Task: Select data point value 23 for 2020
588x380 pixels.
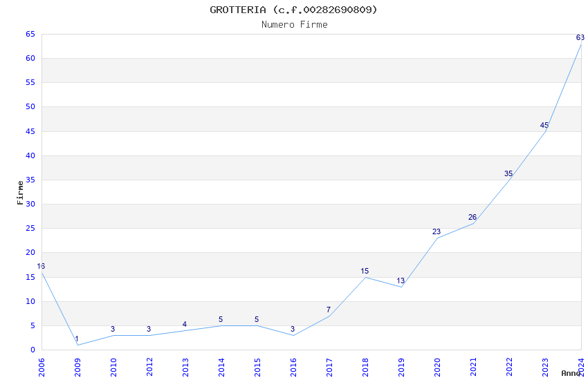Action: pyautogui.click(x=436, y=231)
